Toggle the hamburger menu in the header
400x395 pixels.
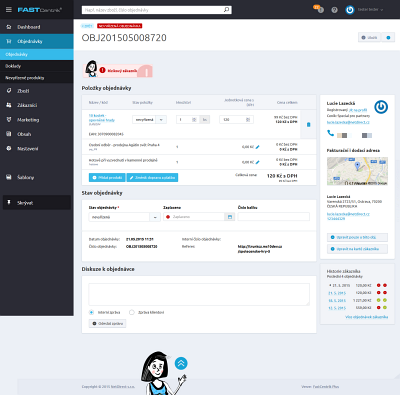(9, 10)
